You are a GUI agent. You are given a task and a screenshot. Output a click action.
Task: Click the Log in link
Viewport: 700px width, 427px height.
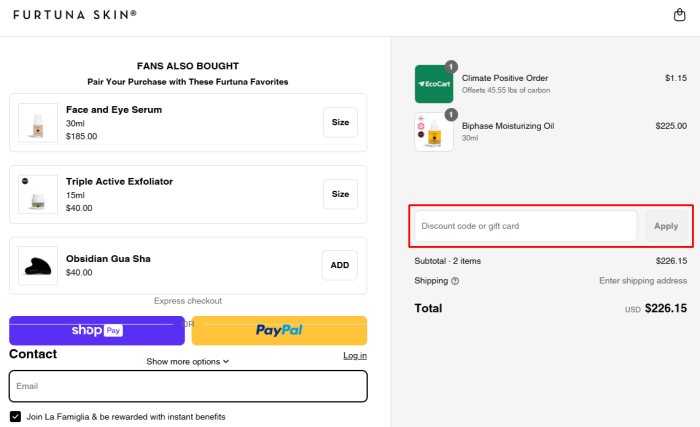coord(355,356)
